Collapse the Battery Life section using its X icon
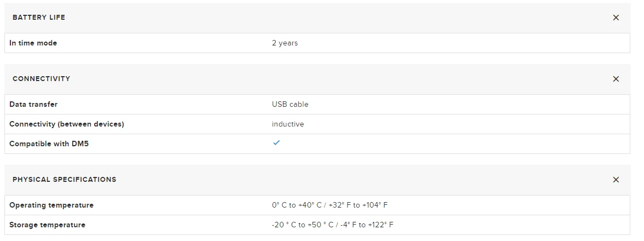The height and width of the screenshot is (241, 644). pos(616,18)
